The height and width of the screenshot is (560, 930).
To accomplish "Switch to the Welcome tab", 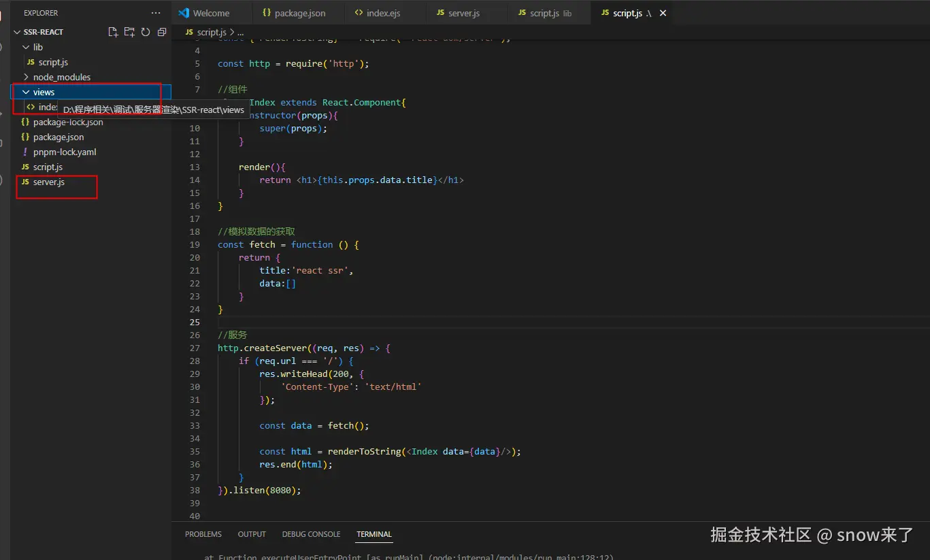I will click(x=211, y=13).
